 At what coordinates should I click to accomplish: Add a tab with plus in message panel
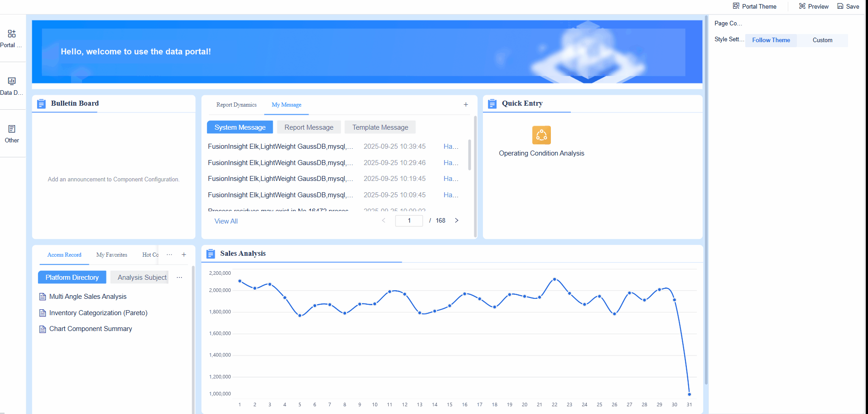(x=466, y=105)
